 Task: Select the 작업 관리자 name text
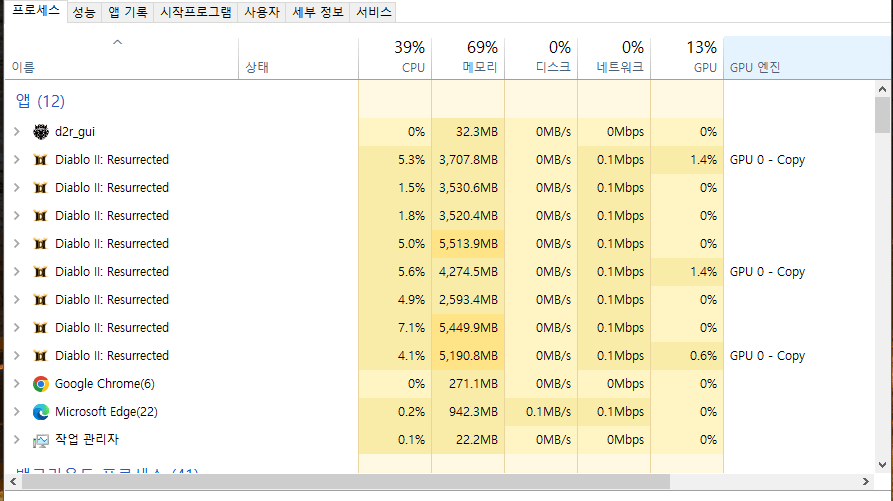[x=87, y=440]
